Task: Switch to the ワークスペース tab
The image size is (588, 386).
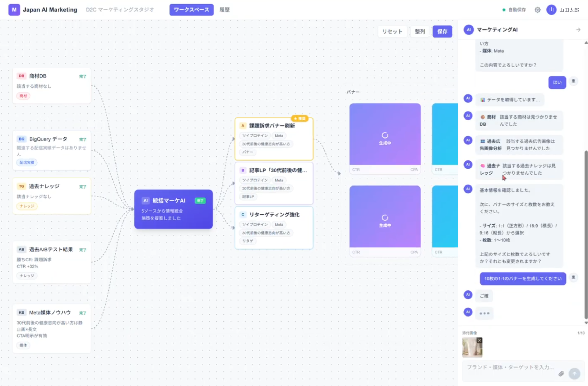Action: [x=191, y=10]
